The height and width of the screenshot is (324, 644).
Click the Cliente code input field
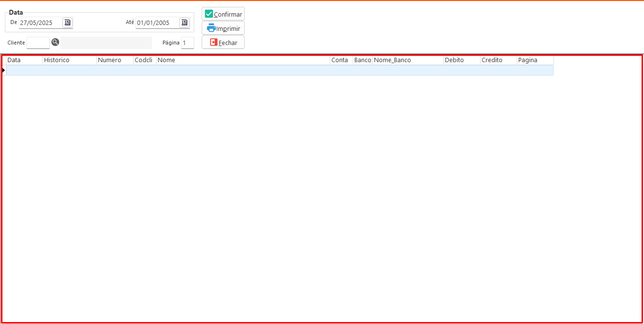(x=38, y=43)
